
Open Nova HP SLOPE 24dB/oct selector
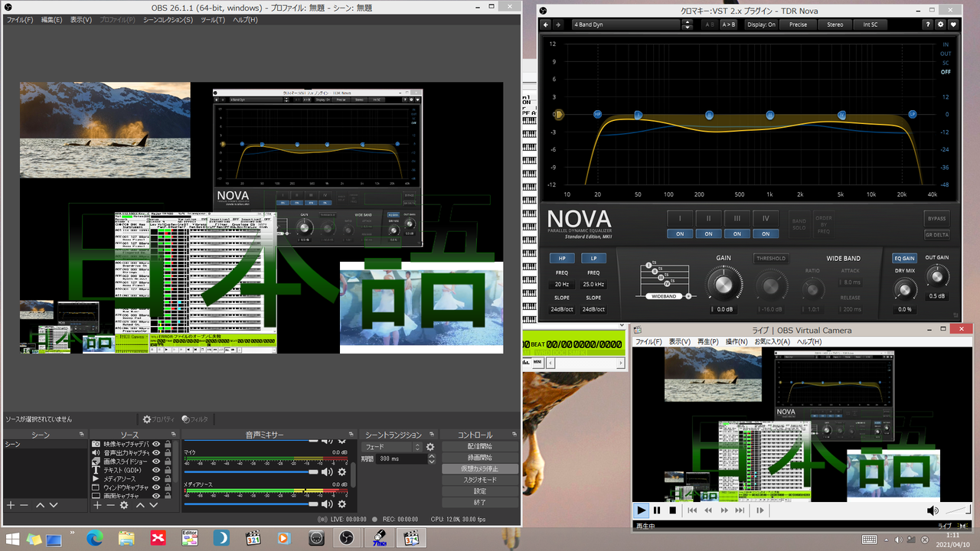pyautogui.click(x=562, y=309)
